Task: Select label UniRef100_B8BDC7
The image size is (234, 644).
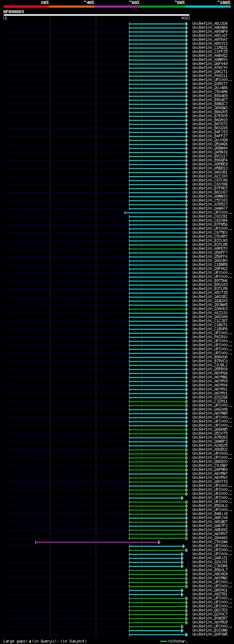Action: coord(210,104)
